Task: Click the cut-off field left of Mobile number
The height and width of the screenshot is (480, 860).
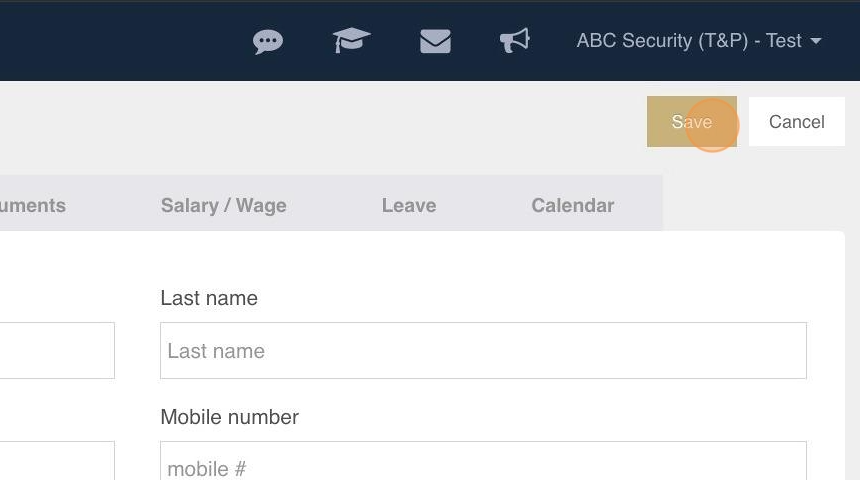Action: 57,460
